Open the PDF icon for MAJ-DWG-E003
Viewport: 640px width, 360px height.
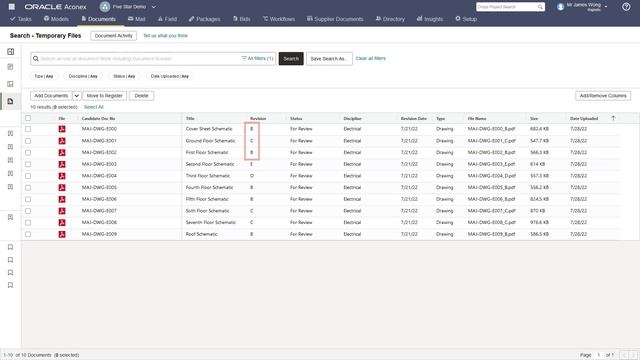[62, 164]
